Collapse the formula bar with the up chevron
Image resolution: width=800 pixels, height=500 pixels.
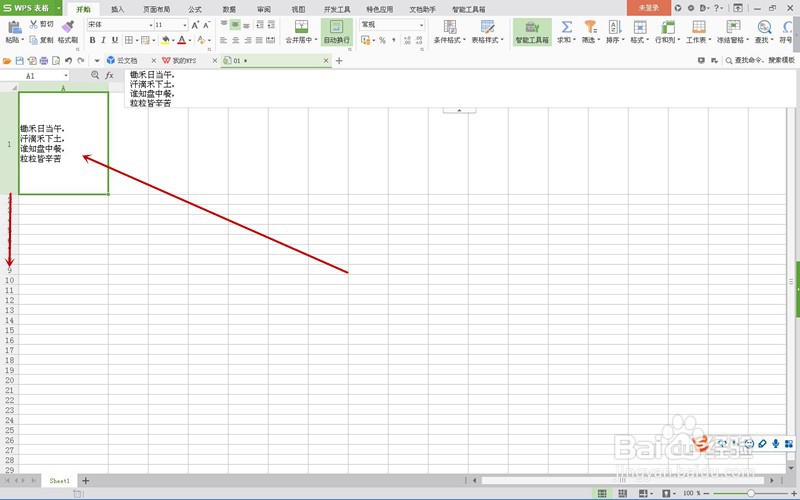coord(459,110)
